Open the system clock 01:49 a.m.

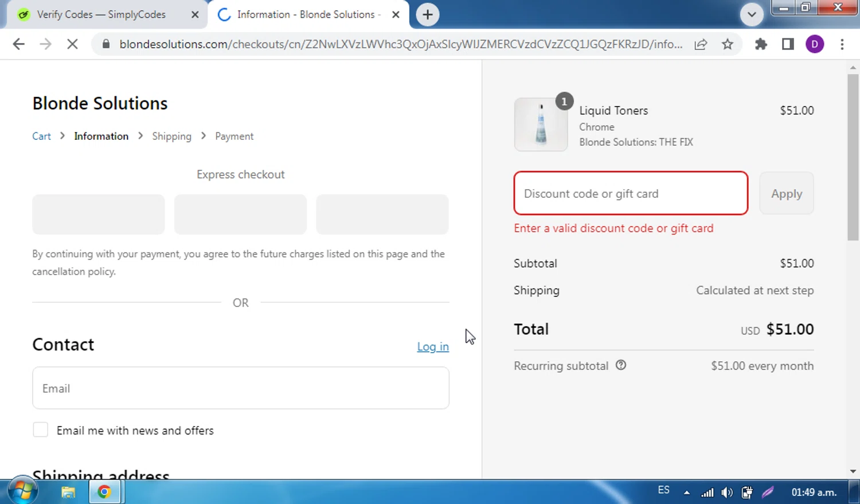814,492
